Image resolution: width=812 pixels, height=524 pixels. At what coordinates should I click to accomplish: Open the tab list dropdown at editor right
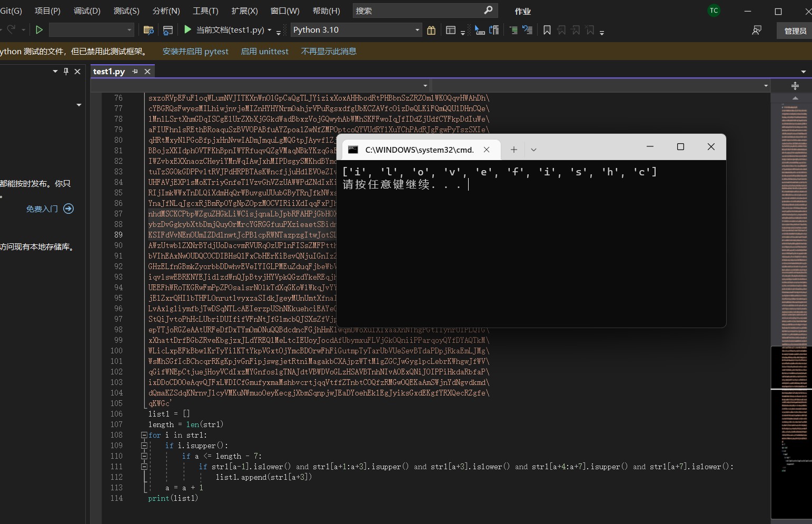point(804,72)
